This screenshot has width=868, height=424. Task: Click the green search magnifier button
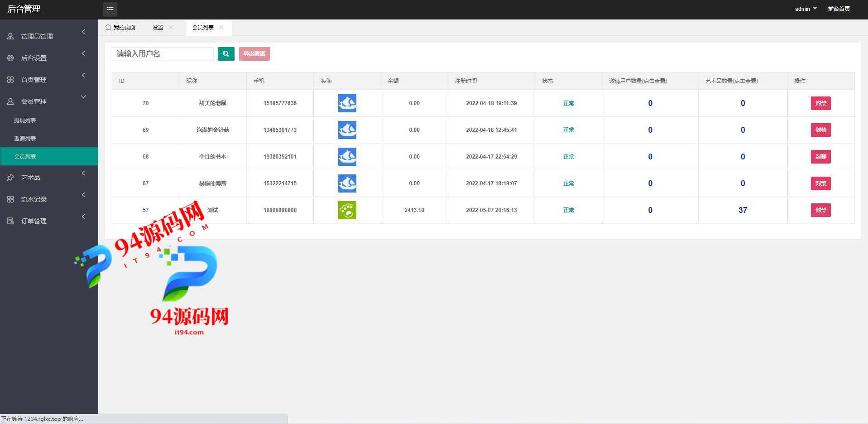pyautogui.click(x=226, y=54)
